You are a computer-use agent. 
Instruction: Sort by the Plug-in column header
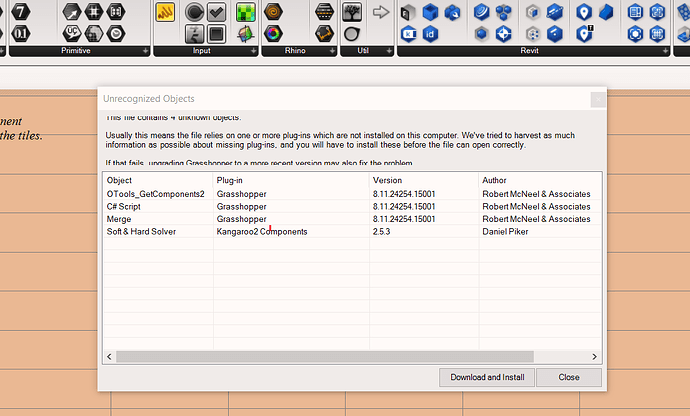pyautogui.click(x=291, y=180)
